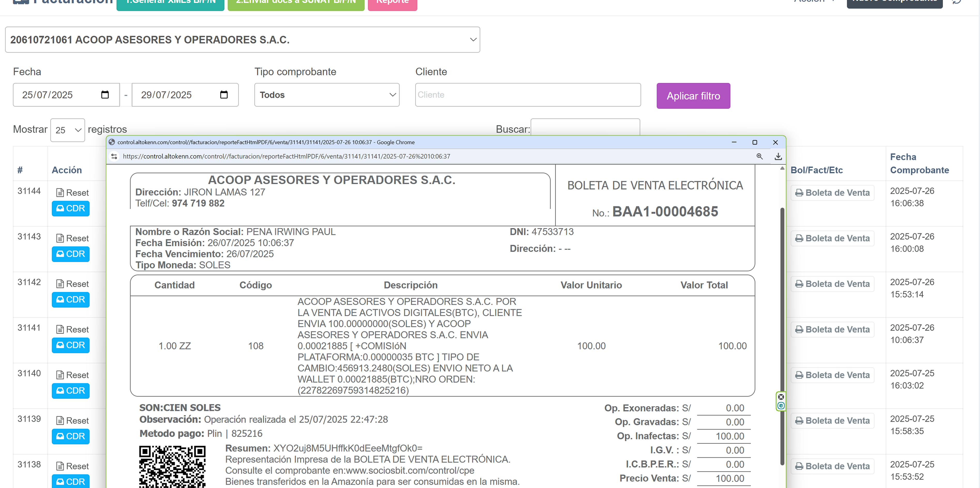980x488 pixels.
Task: Open the calendar icon on the end date field
Action: tap(224, 95)
